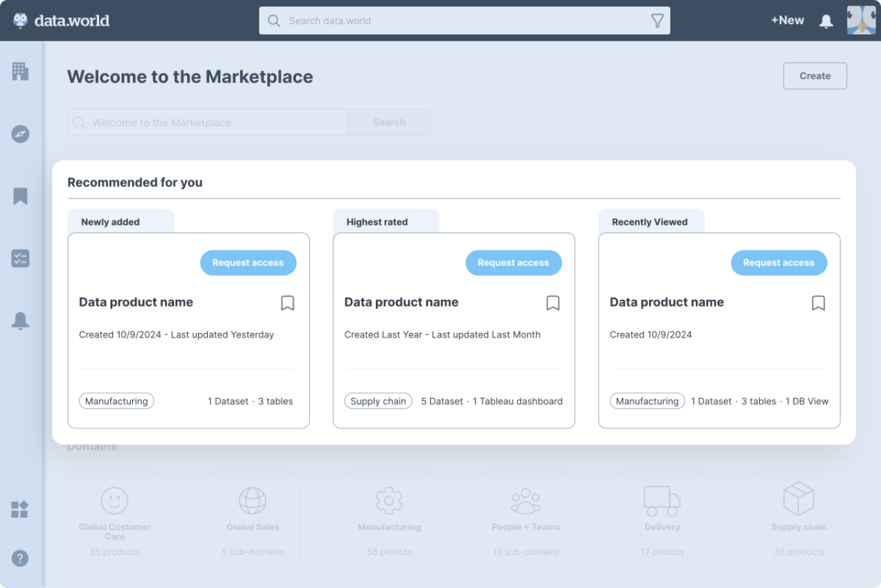The height and width of the screenshot is (588, 881).
Task: Click 'Created Last Year - Last updated Last Month'
Action: click(x=442, y=334)
